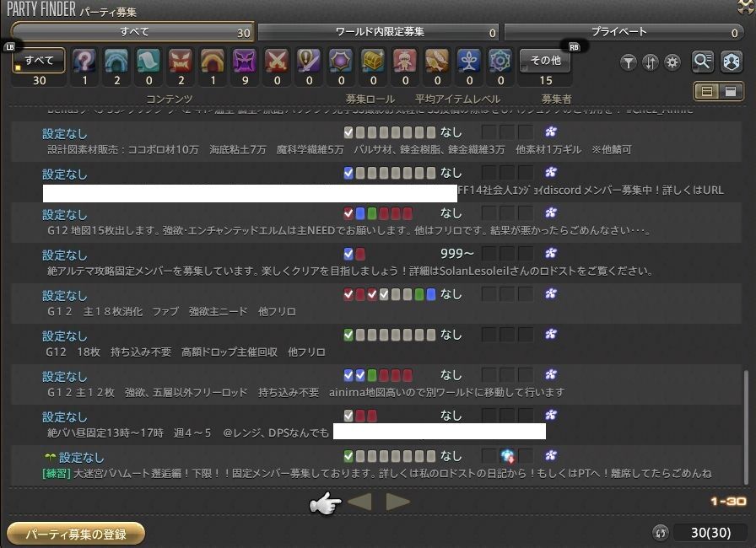Switch to the すべて tab showing 30
The width and height of the screenshot is (756, 548).
click(133, 32)
